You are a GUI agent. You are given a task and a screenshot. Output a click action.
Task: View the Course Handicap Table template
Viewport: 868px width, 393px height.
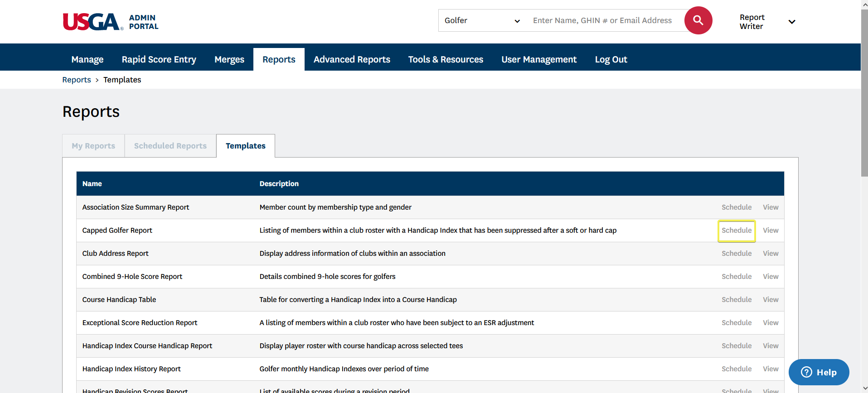771,300
